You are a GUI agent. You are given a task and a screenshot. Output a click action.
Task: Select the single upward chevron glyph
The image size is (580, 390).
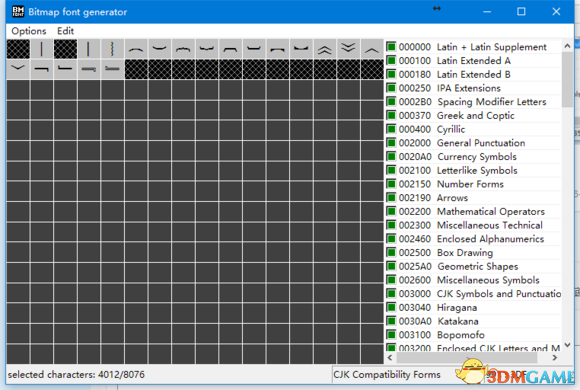coord(372,49)
